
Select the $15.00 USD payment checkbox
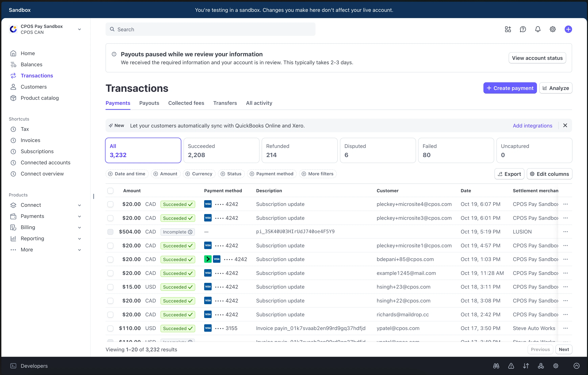(110, 287)
